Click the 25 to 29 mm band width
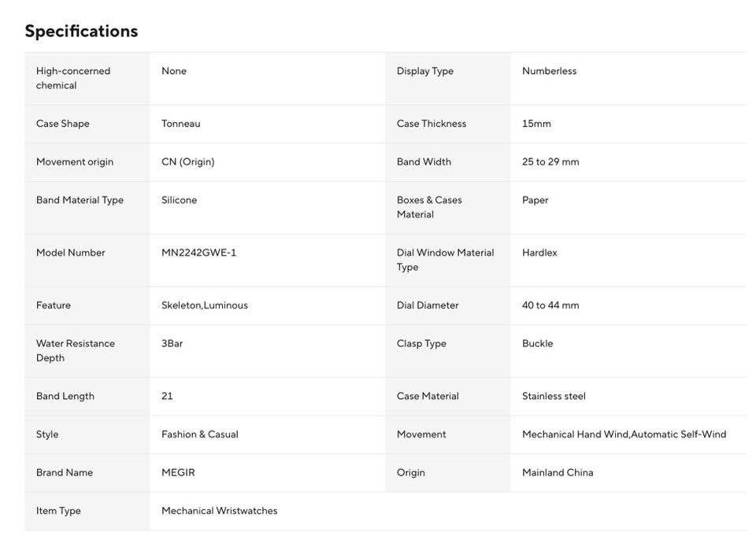The width and height of the screenshot is (756, 551). (x=550, y=161)
